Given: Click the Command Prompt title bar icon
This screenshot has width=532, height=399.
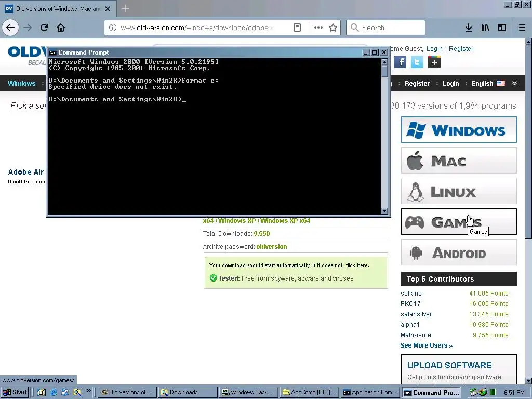Looking at the screenshot, I should tap(52, 52).
